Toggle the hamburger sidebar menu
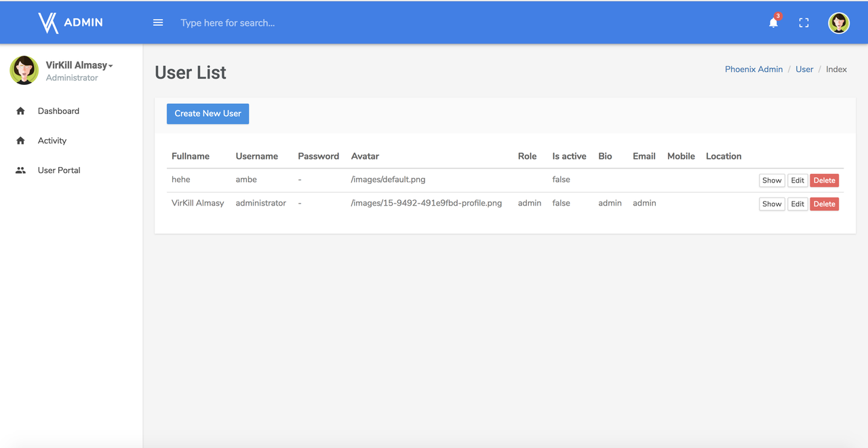This screenshot has width=868, height=448. point(158,22)
